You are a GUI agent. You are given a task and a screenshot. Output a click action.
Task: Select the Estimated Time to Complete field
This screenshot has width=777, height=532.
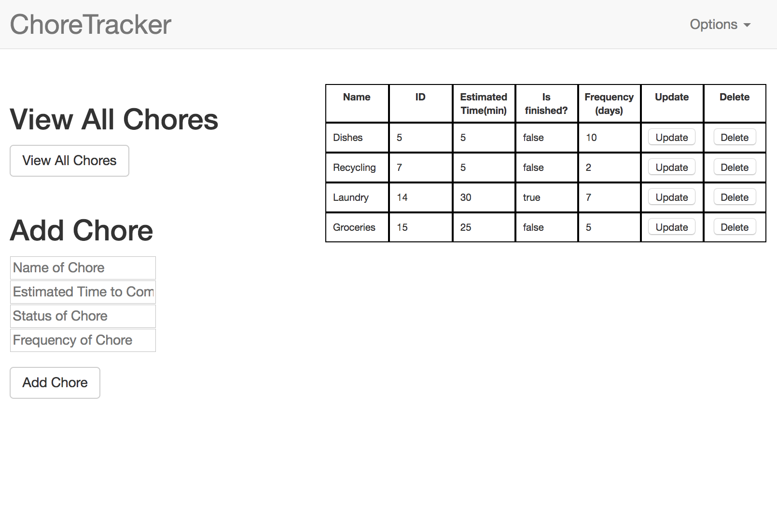coord(83,292)
